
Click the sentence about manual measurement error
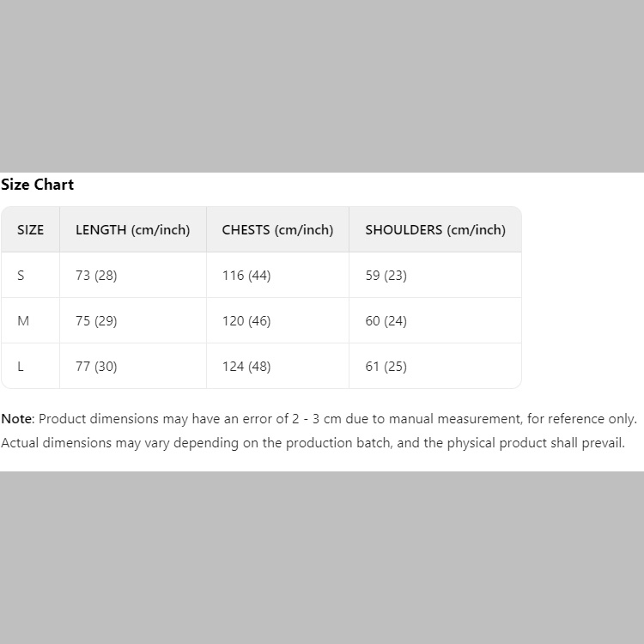point(337,419)
